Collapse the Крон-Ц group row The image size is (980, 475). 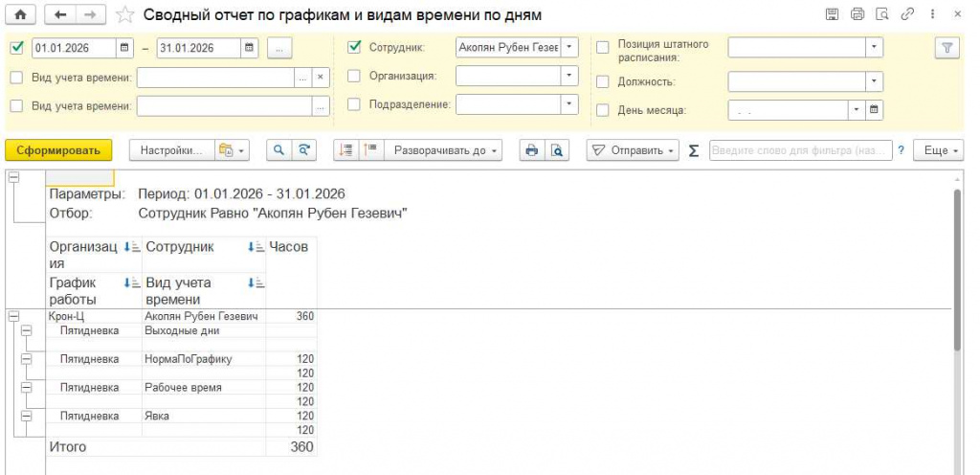pos(12,317)
